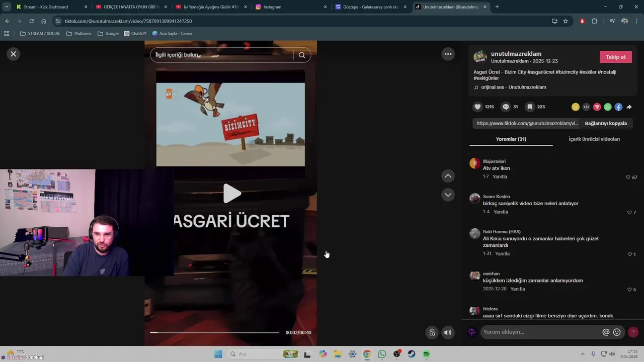Go to previous video with up arrow

coord(448,176)
